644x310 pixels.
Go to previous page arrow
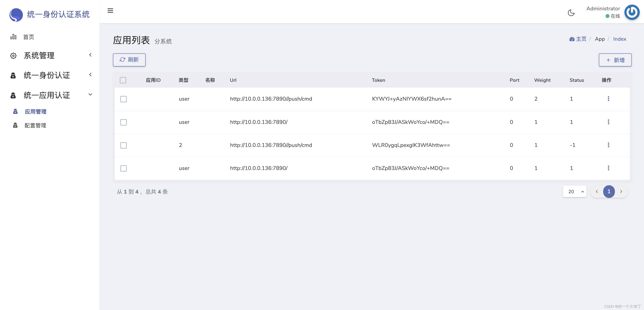coord(597,191)
